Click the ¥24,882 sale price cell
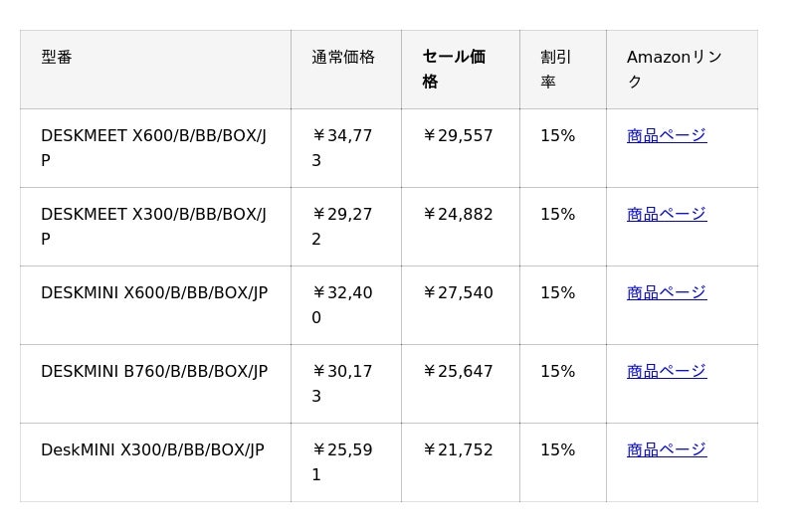This screenshot has width=796, height=532. pyautogui.click(x=458, y=214)
